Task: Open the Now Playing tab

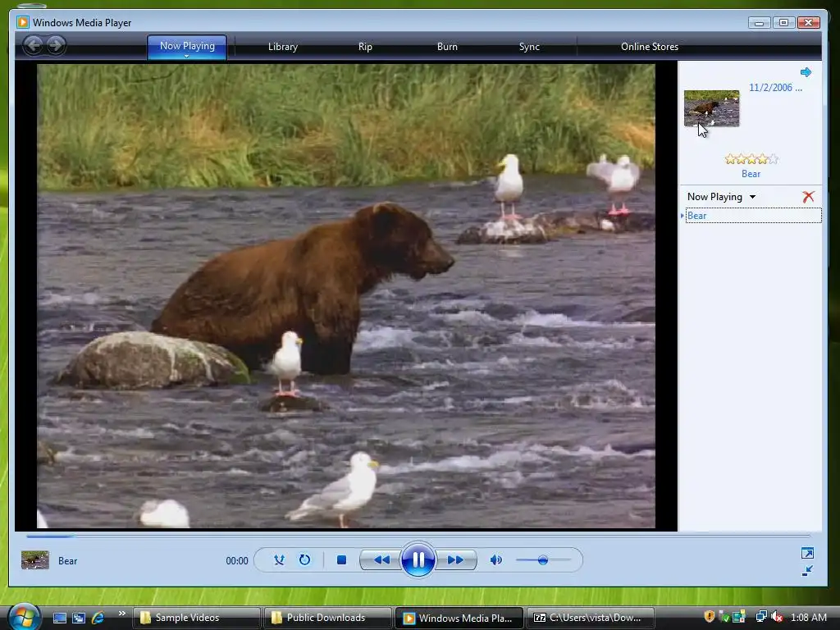Action: coord(187,47)
